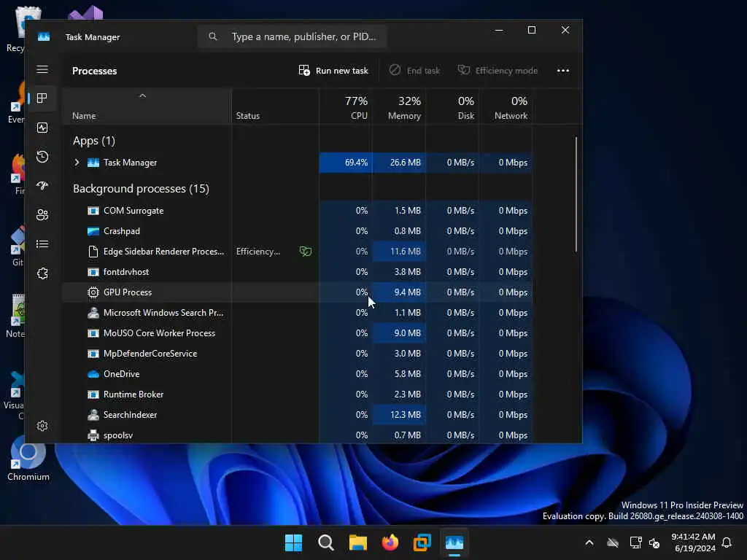
Task: Open the three-dot more options menu
Action: [x=562, y=71]
